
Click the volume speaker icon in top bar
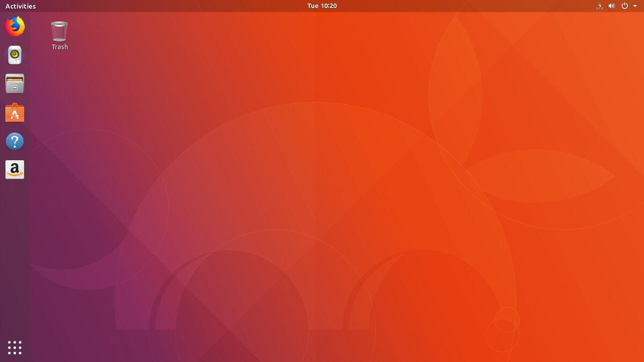coord(612,6)
